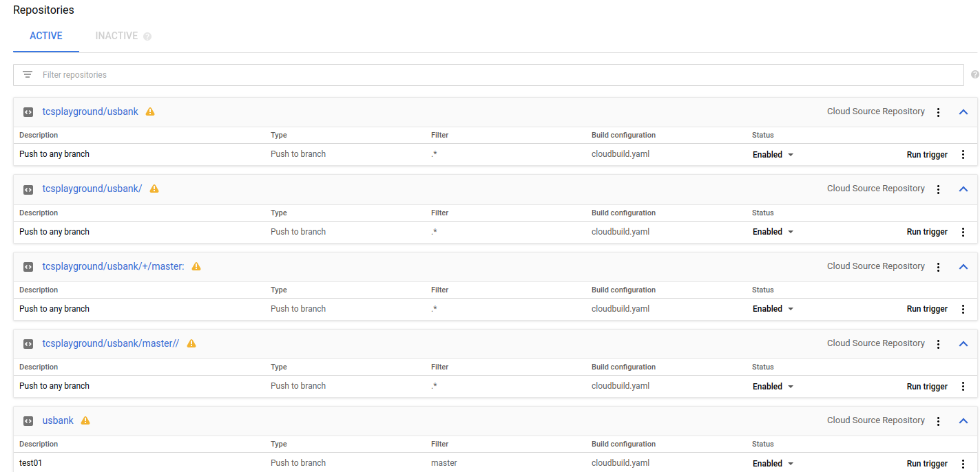
Task: Click warning icon beside tcsplayground/usbank/master//
Action: 191,343
